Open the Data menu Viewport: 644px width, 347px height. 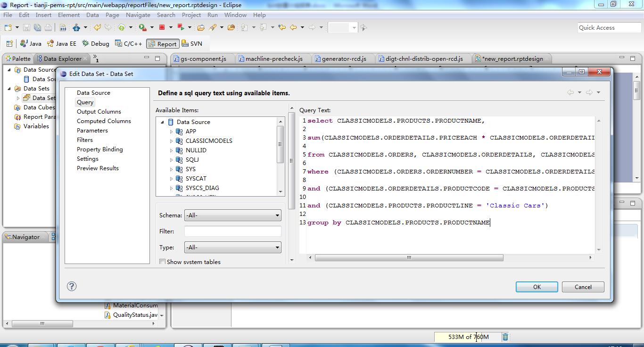[92, 15]
